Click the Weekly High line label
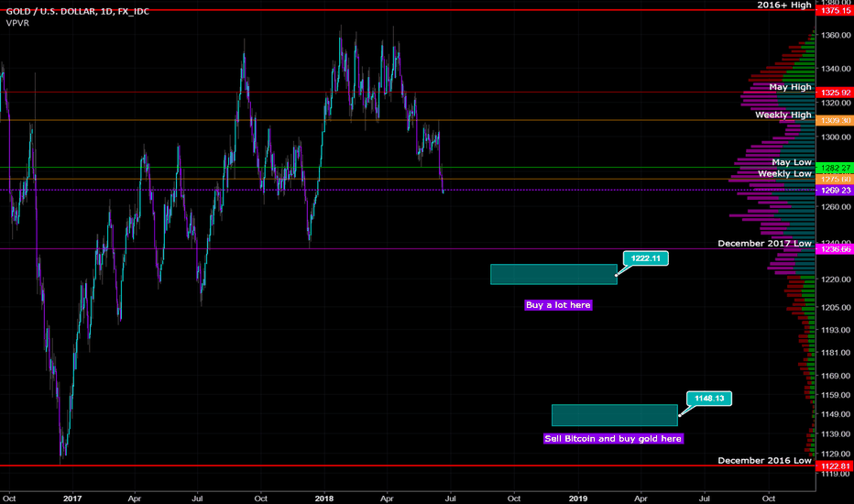This screenshot has height=504, width=854. [x=783, y=115]
